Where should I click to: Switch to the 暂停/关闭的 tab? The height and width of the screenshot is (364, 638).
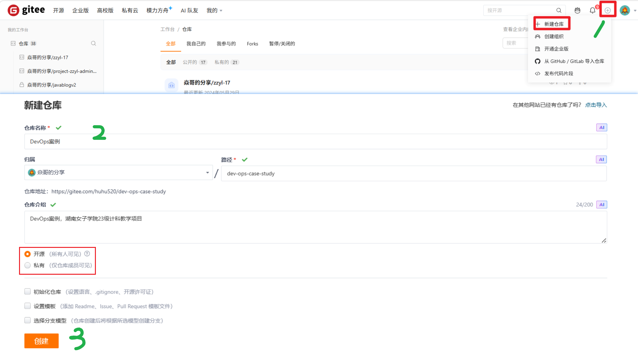[282, 44]
